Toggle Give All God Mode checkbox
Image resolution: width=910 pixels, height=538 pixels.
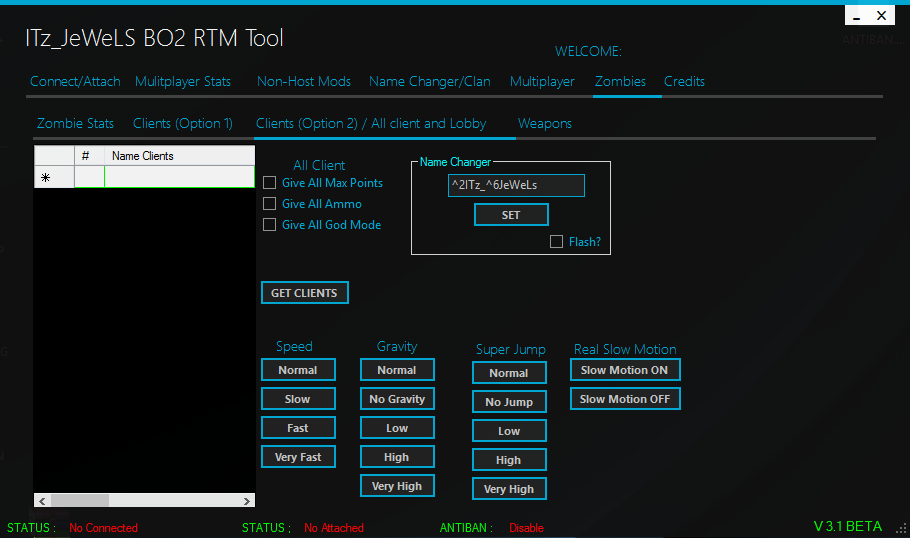[269, 225]
